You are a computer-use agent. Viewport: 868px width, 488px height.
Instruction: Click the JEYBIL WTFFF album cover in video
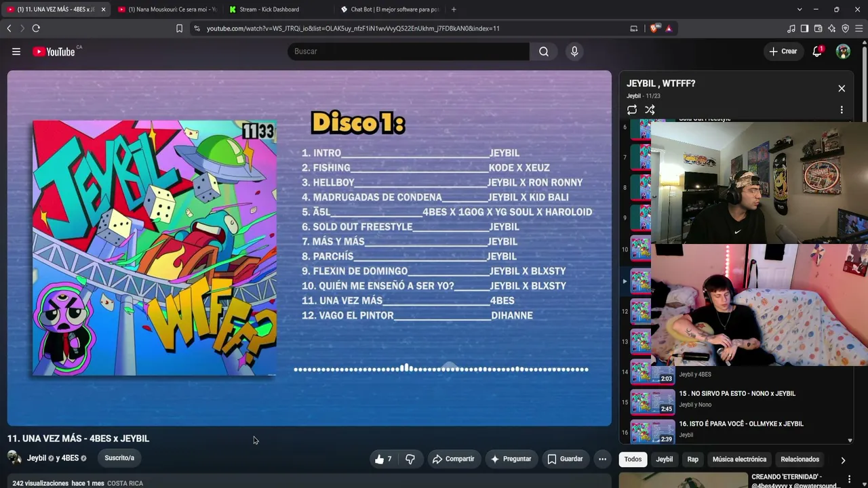click(x=155, y=248)
